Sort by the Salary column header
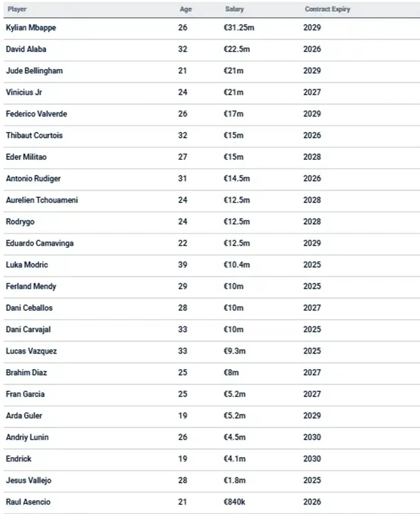420x514 pixels. pyautogui.click(x=235, y=9)
